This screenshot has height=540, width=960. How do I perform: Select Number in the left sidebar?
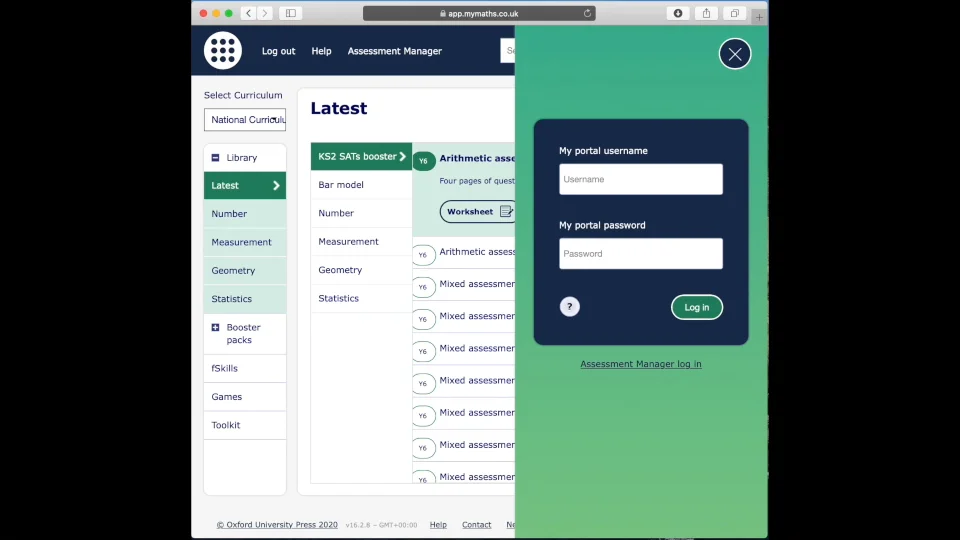(x=245, y=214)
